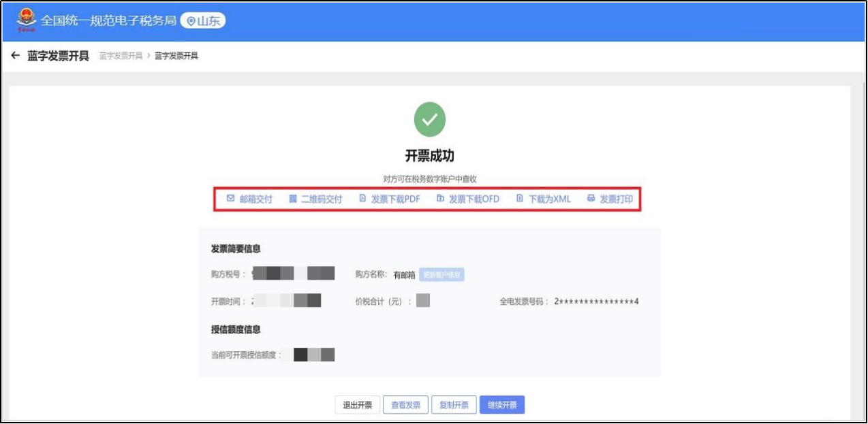Click the document icon for 发票下载PDF
This screenshot has height=424, width=868.
pos(362,199)
